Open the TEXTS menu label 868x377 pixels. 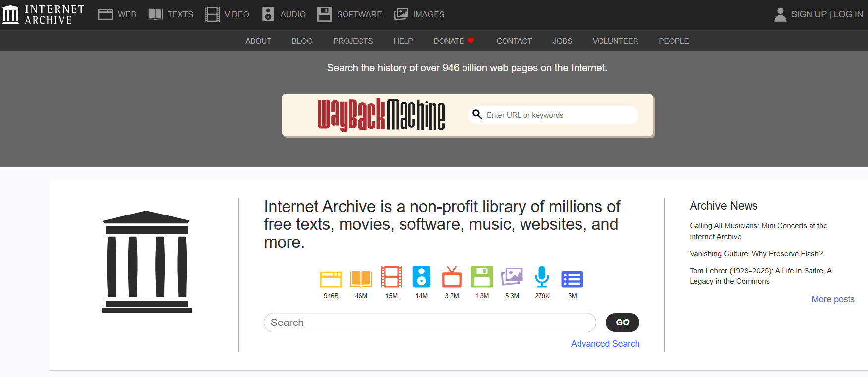[x=180, y=15]
